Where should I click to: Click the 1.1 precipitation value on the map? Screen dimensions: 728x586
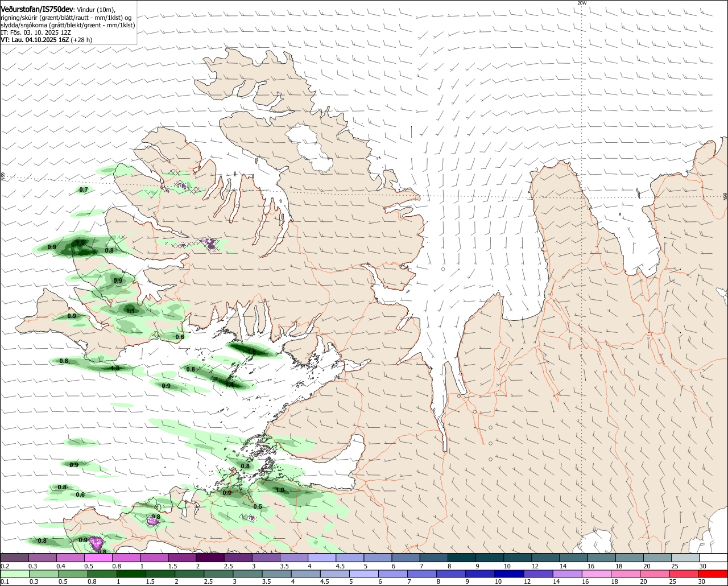coord(130,311)
